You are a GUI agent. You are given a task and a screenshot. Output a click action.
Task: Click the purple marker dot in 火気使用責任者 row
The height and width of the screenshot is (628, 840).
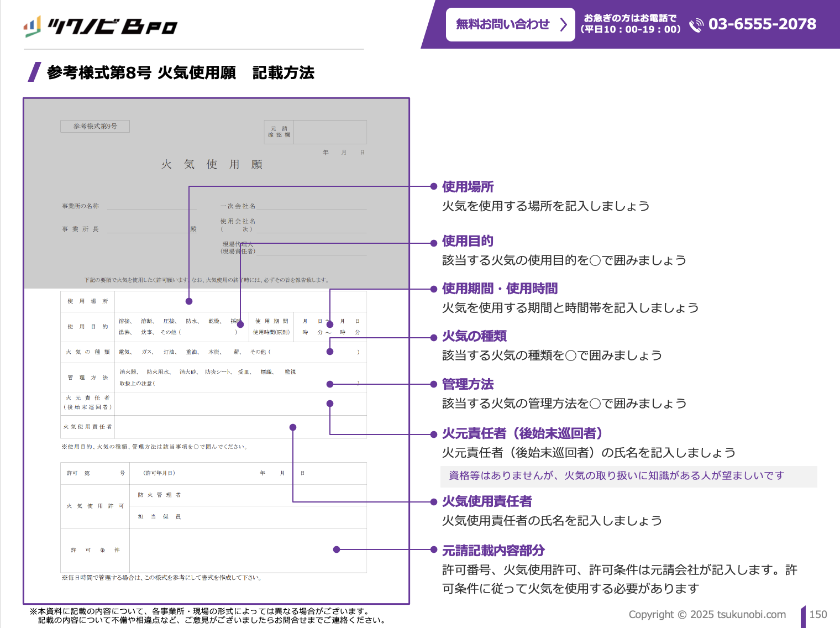(x=293, y=427)
